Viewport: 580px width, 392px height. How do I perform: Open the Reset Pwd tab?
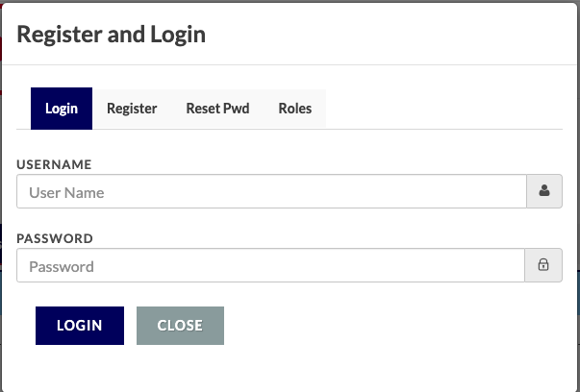(217, 109)
